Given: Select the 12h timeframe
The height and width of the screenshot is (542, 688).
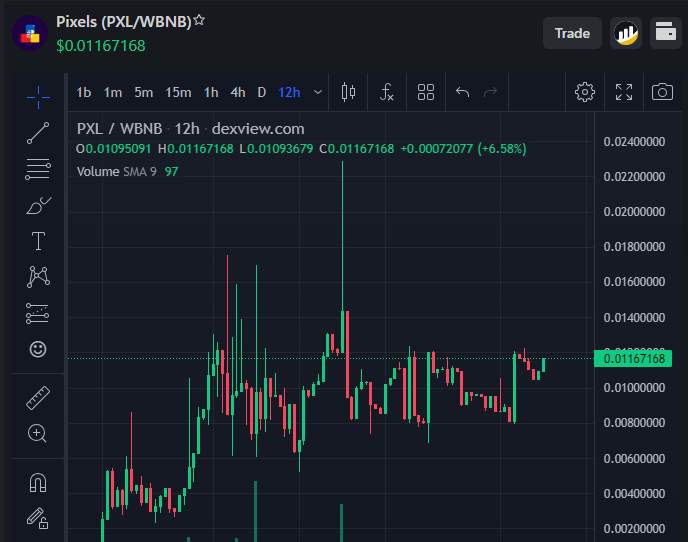Looking at the screenshot, I should (289, 93).
